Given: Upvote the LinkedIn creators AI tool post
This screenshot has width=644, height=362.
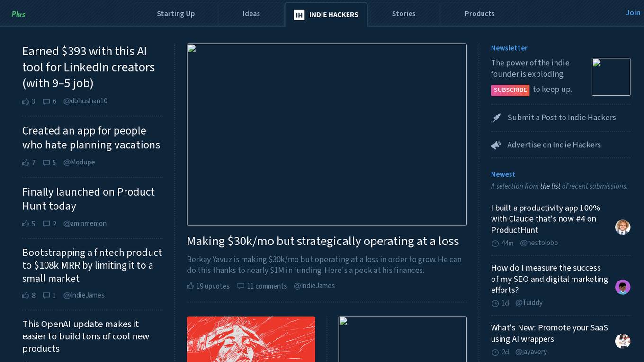Looking at the screenshot, I should pos(26,101).
